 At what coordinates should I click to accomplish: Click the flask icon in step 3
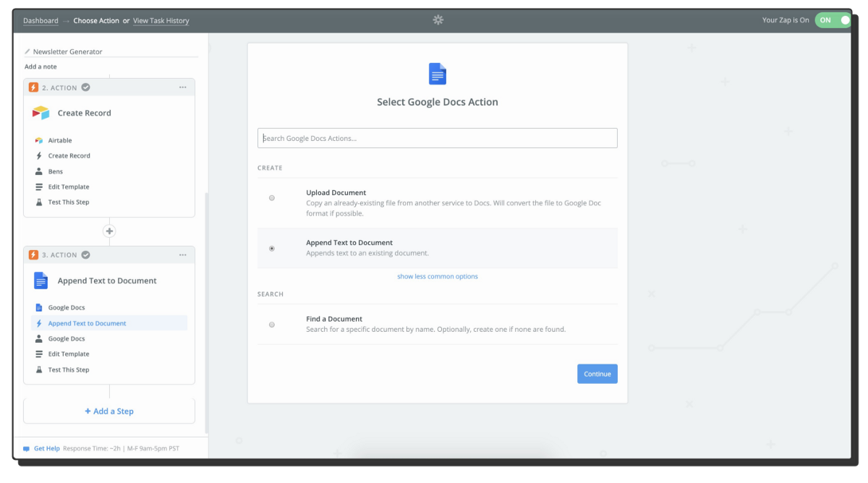tap(39, 369)
